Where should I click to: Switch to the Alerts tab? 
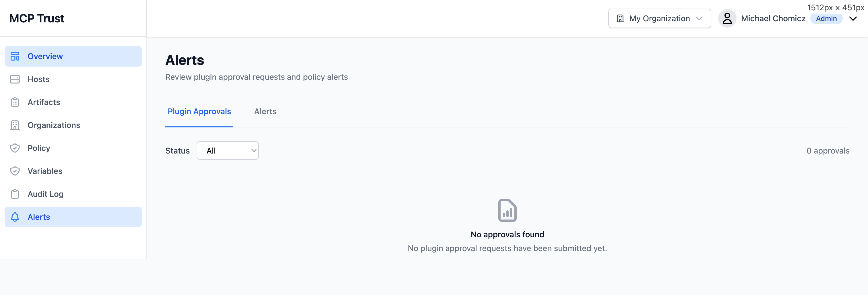pyautogui.click(x=265, y=111)
